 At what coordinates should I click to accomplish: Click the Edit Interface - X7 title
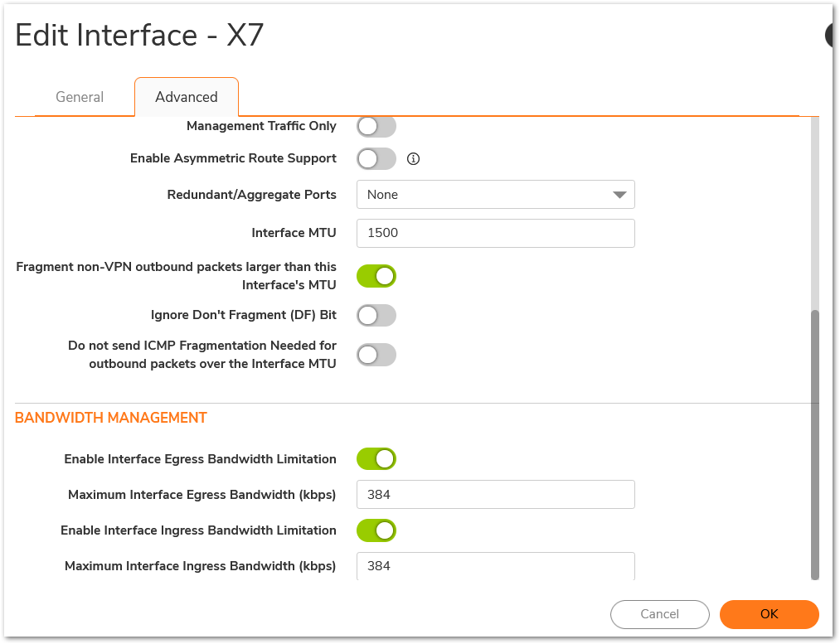[139, 36]
